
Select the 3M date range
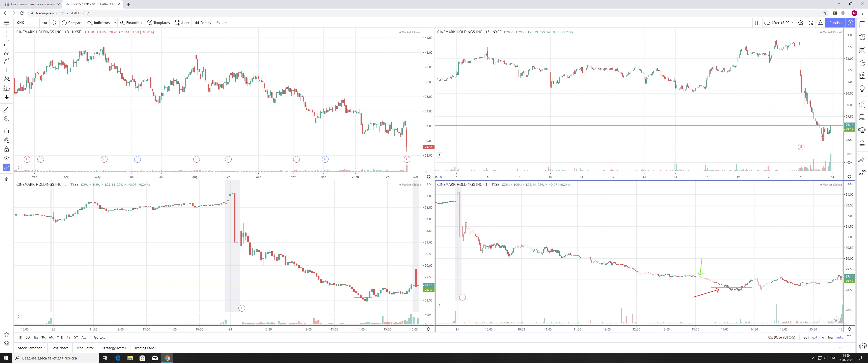pyautogui.click(x=43, y=337)
